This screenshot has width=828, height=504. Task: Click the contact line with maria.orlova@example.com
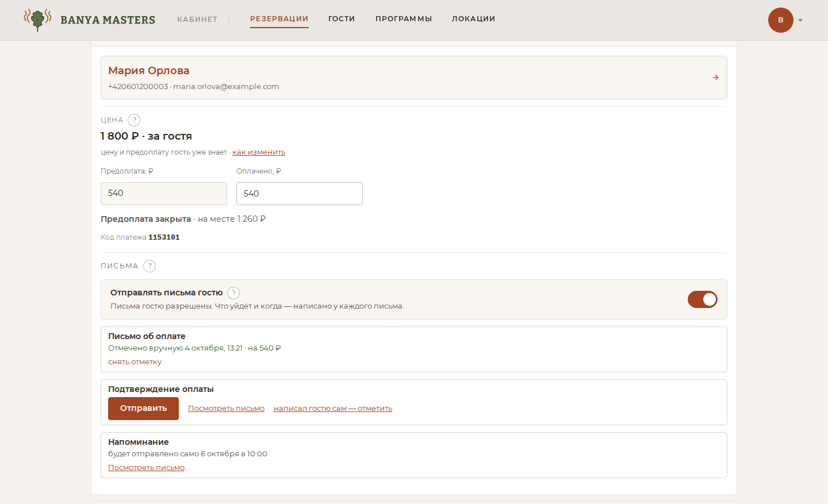[x=194, y=87]
